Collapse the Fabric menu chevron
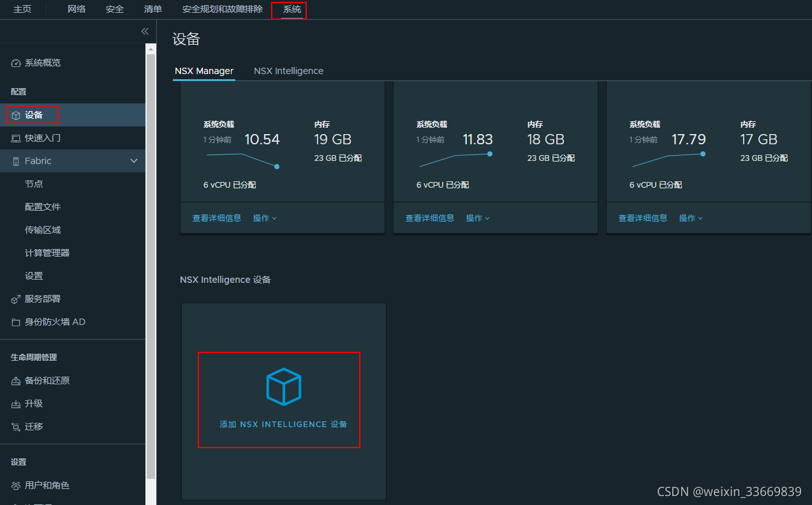The width and height of the screenshot is (812, 505). pos(134,161)
